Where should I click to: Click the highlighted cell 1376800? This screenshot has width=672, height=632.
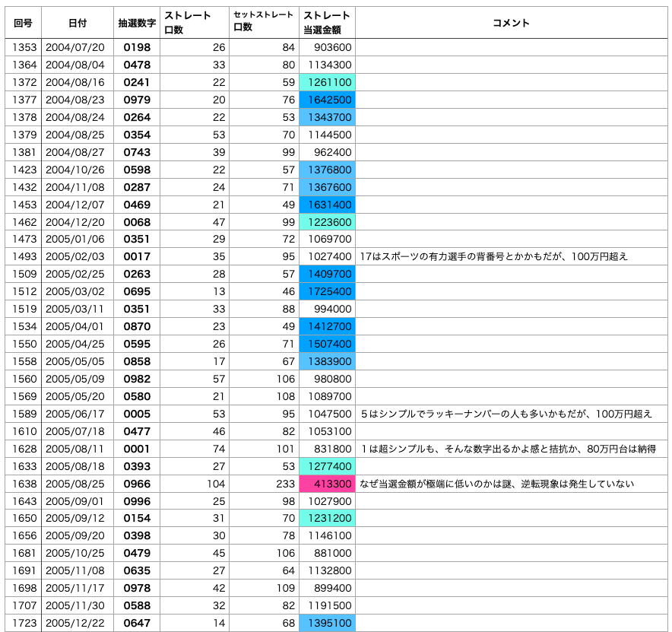pyautogui.click(x=327, y=170)
